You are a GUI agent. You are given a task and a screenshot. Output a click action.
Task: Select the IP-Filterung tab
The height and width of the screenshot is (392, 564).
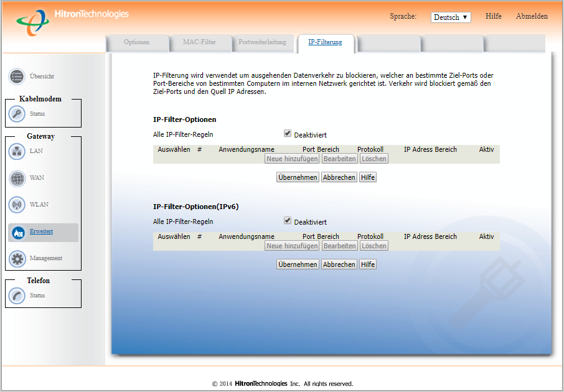[x=325, y=42]
